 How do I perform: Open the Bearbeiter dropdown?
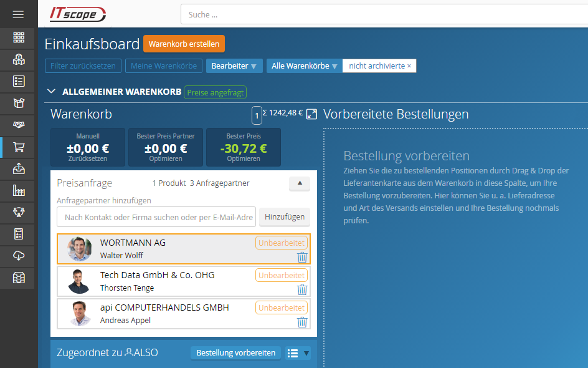coord(234,66)
